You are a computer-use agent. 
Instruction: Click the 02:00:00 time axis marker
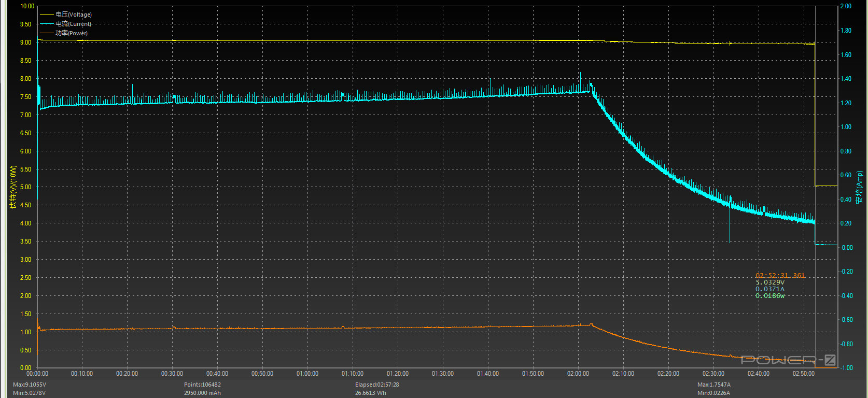578,374
